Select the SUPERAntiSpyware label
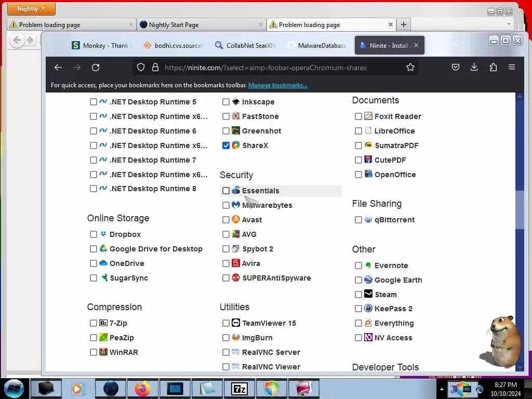Screen dimensions: 532x399 tap(276, 278)
